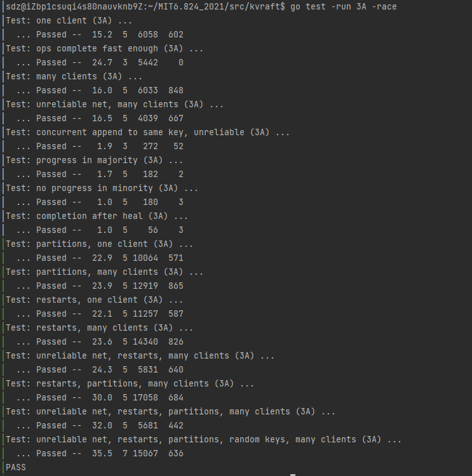Click the final PASS output line
The height and width of the screenshot is (476, 472).
pyautogui.click(x=16, y=468)
